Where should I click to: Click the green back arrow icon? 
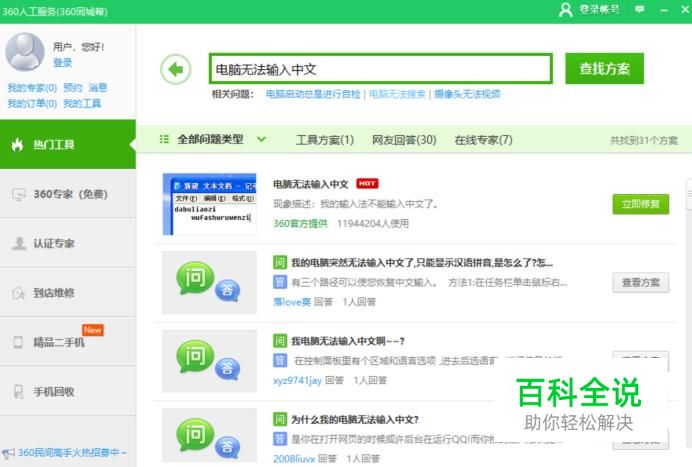tap(176, 69)
